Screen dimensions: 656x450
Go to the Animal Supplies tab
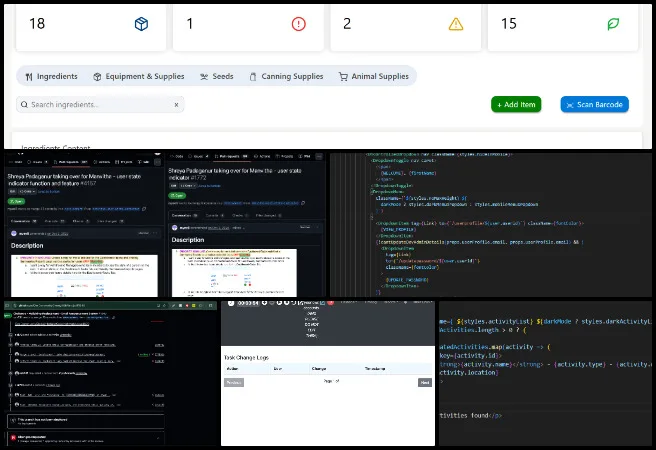point(374,77)
